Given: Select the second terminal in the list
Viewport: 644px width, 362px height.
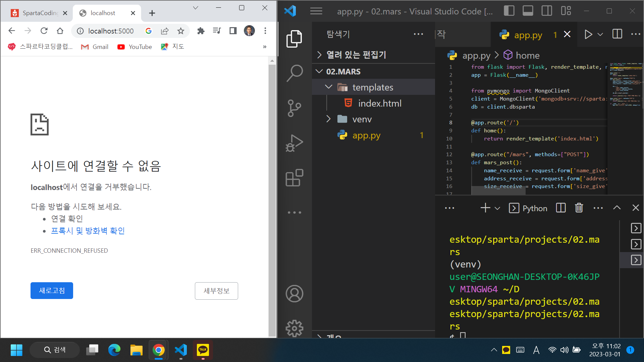Looking at the screenshot, I should click(636, 244).
